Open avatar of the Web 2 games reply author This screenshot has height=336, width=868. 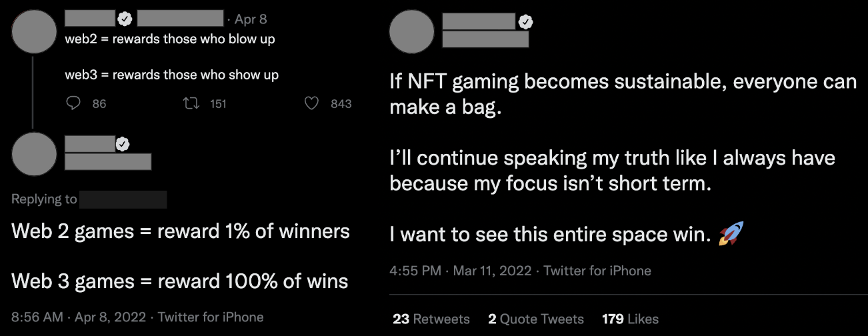coord(35,154)
